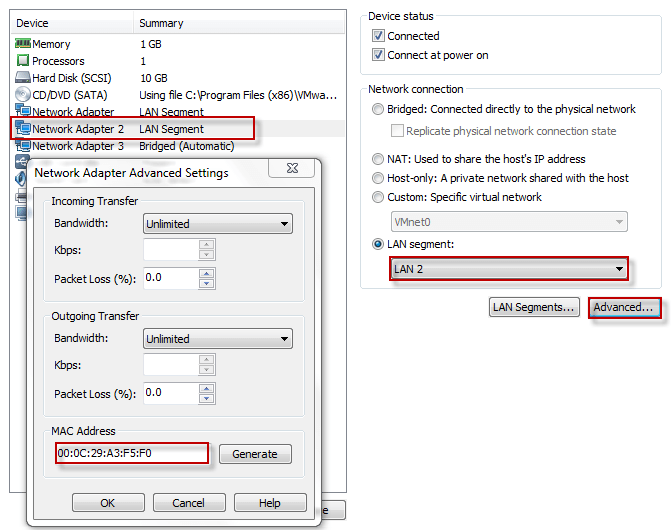This screenshot has height=530, width=671.
Task: Click the first Network Adapter icon
Action: coord(23,112)
